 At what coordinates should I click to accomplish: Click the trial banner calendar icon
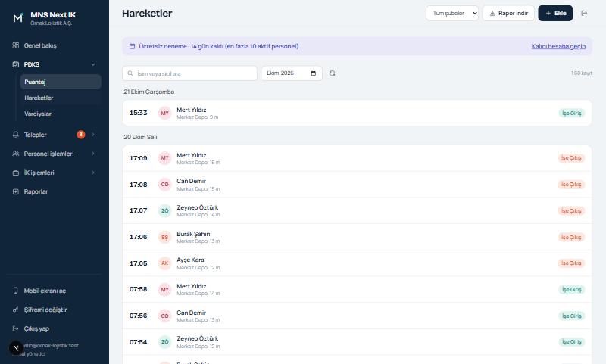pos(132,46)
